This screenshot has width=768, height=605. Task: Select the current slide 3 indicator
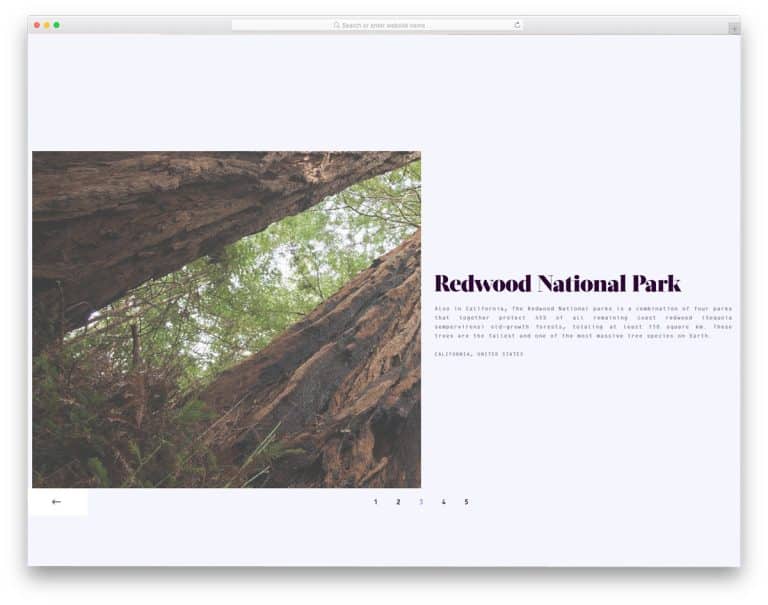[x=421, y=502]
